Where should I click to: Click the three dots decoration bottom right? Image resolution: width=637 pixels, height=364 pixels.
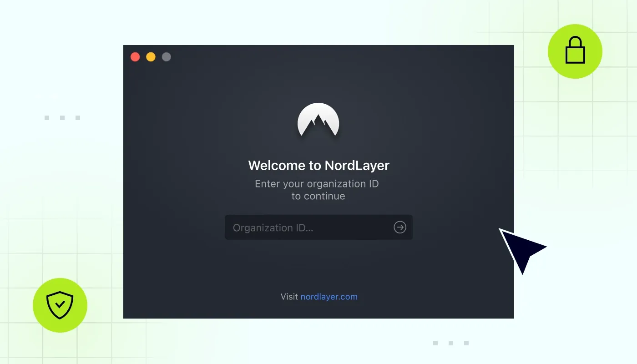coord(451,343)
